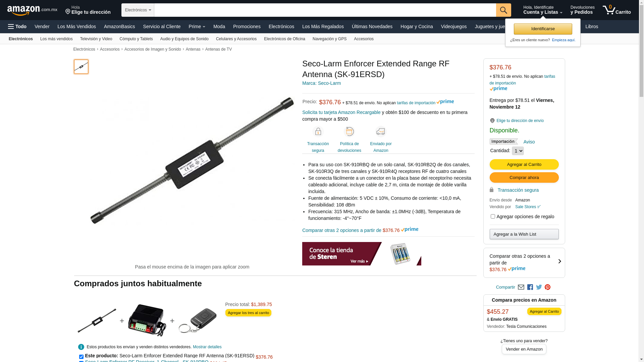Viewport: 644px width, 362px height.
Task: Click Comprar ahora button
Action: point(524,178)
